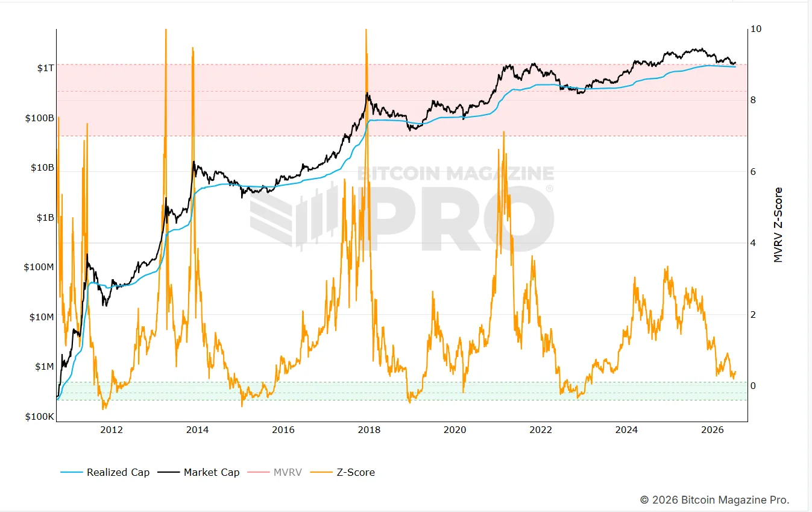Click the $100B y-axis label
The image size is (812, 512).
tap(40, 118)
